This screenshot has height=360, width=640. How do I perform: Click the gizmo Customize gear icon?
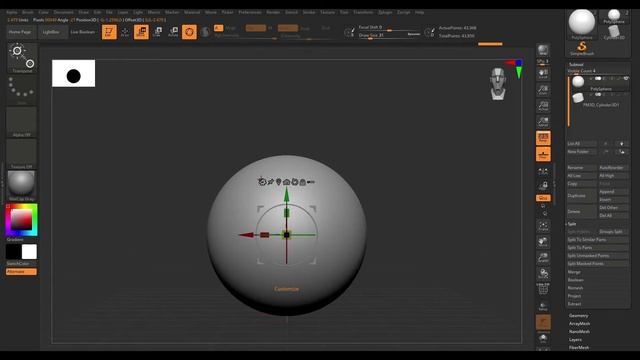pos(262,182)
